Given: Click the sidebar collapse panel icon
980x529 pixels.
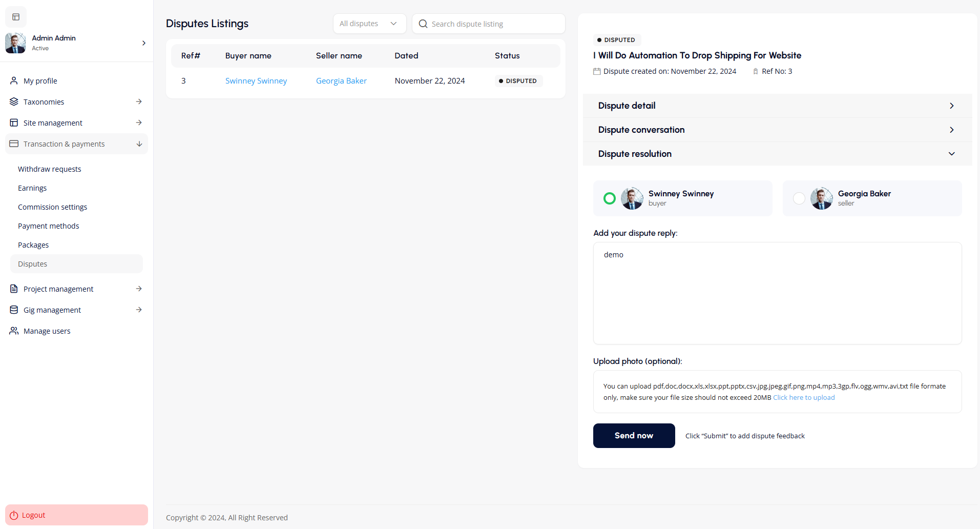Looking at the screenshot, I should pyautogui.click(x=16, y=17).
